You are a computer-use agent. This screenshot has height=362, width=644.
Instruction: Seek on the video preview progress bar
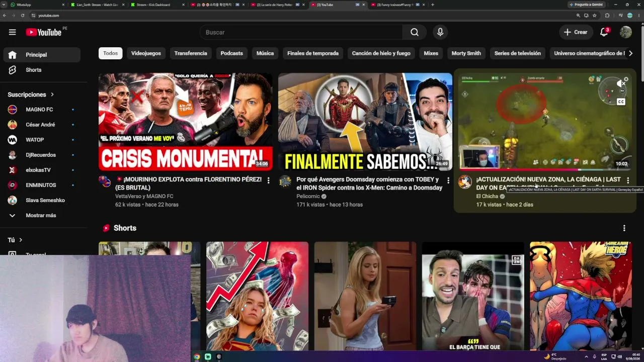tap(545, 170)
